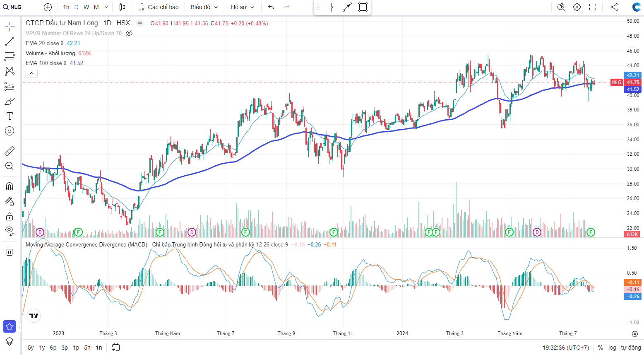Select the brush drawing tool
The image size is (644, 355).
pos(10,101)
